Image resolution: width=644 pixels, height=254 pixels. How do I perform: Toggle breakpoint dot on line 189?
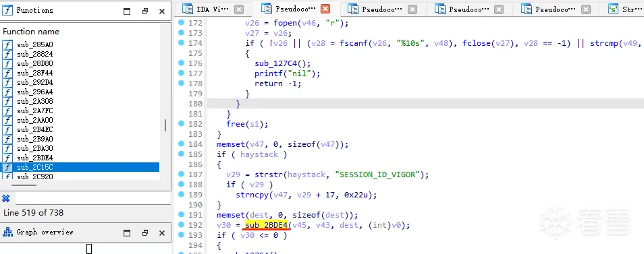tap(181, 194)
